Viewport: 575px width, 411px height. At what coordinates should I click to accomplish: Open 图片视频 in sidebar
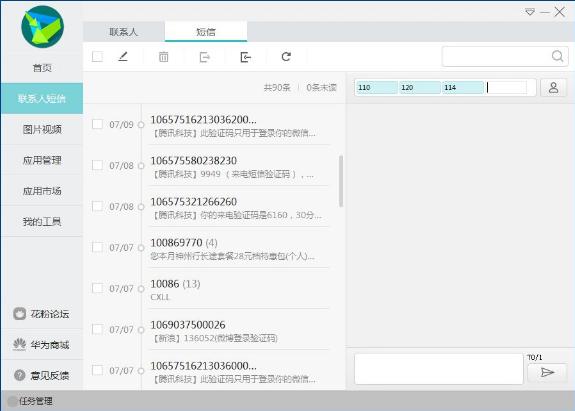[42, 129]
